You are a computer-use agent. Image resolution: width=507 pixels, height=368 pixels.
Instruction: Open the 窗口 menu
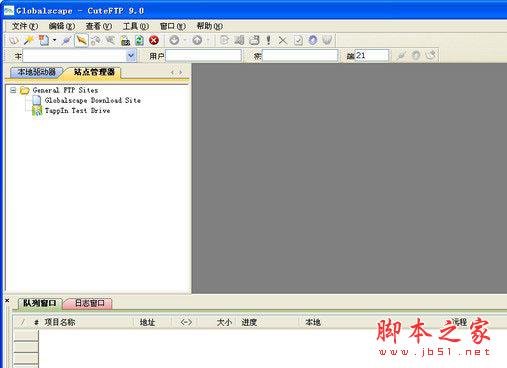[x=173, y=26]
